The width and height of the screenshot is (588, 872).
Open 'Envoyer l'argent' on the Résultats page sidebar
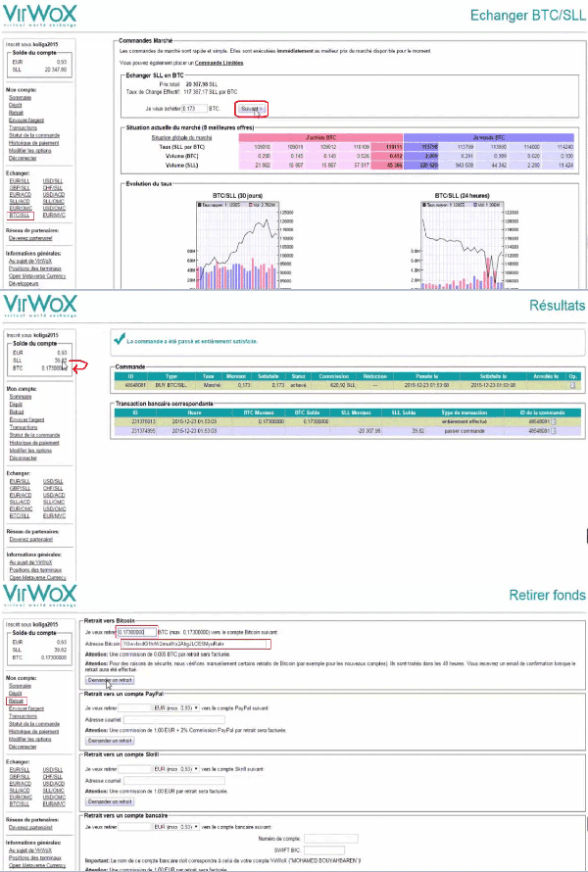pyautogui.click(x=26, y=420)
